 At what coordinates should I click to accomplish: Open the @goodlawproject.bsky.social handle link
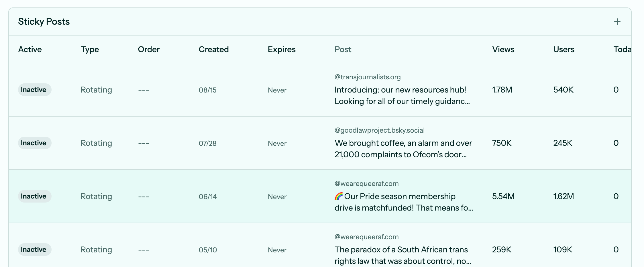point(379,130)
